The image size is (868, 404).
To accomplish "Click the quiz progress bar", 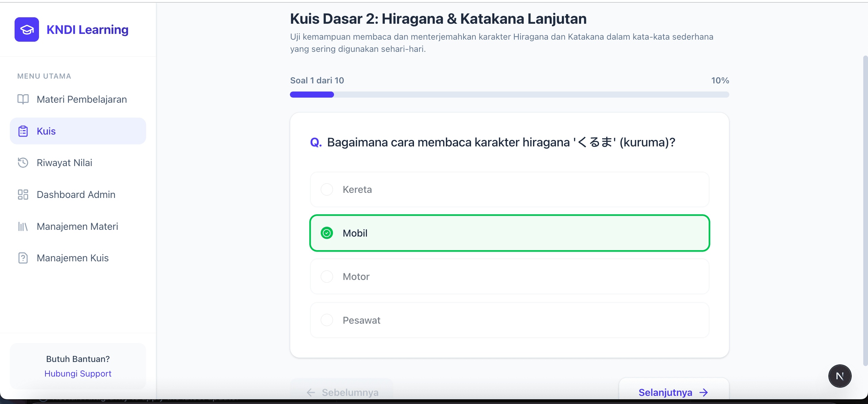I will click(509, 95).
